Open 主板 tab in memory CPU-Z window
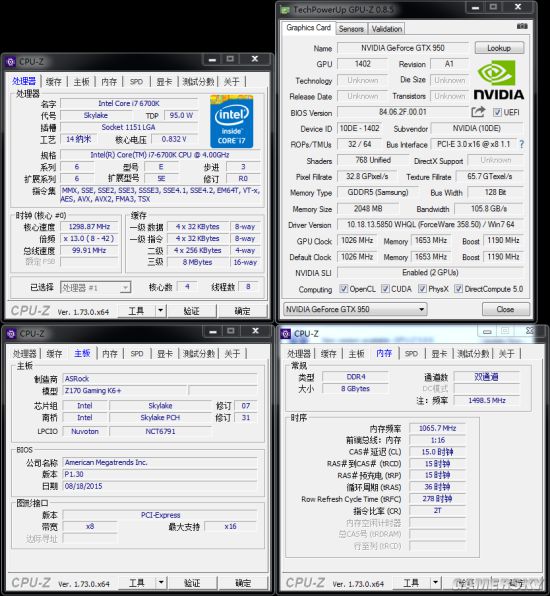This screenshot has width=550, height=596. click(x=357, y=353)
